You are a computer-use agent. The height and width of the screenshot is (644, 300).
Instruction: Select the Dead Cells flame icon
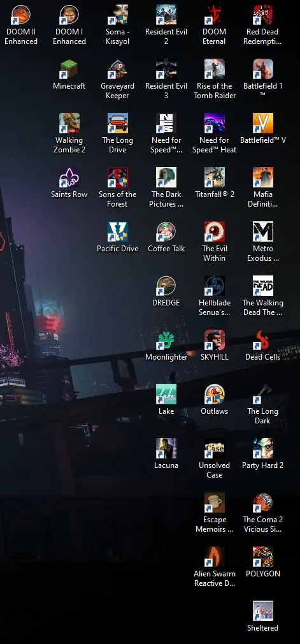[x=263, y=340]
